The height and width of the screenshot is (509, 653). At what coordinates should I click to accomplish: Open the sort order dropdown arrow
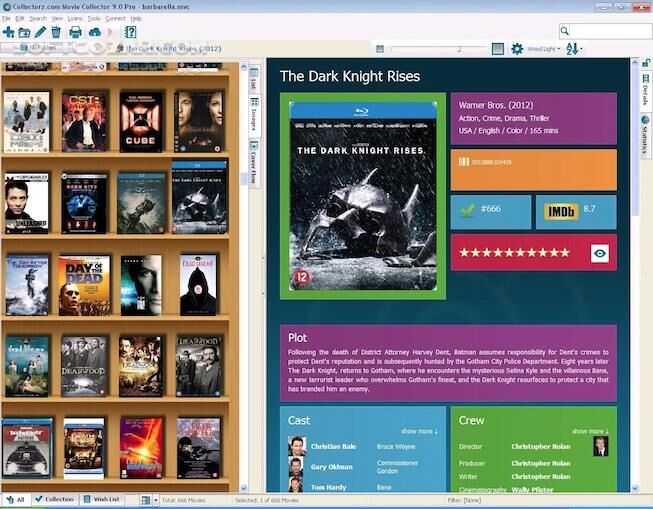pyautogui.click(x=581, y=49)
